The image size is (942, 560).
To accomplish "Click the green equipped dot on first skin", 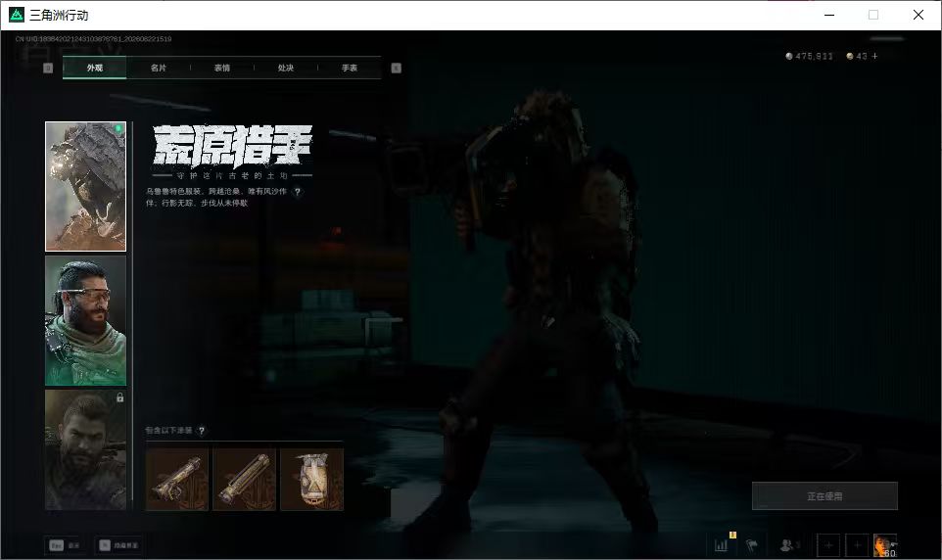I will pyautogui.click(x=118, y=128).
